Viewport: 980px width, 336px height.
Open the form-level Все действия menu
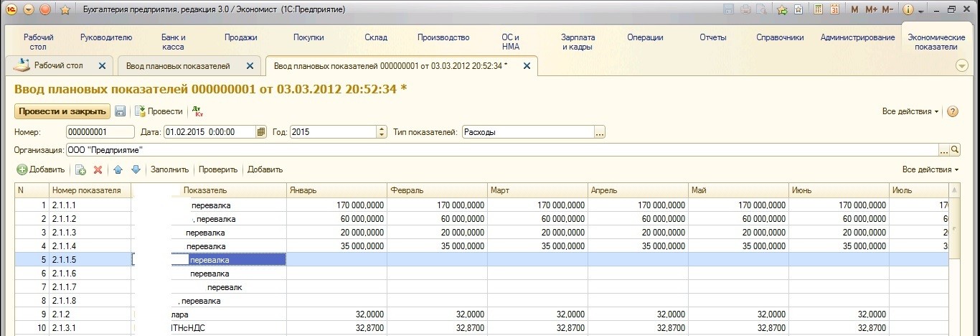click(911, 111)
